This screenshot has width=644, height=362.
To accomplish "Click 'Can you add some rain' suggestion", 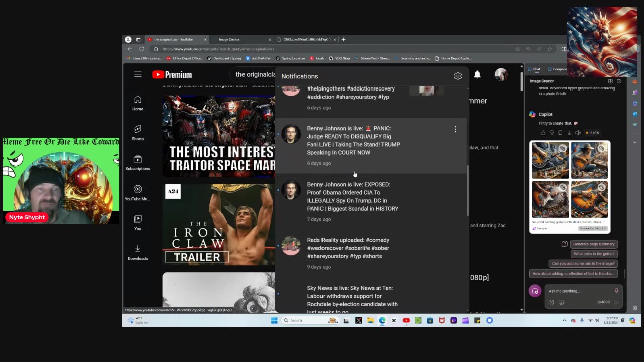I will point(583,263).
